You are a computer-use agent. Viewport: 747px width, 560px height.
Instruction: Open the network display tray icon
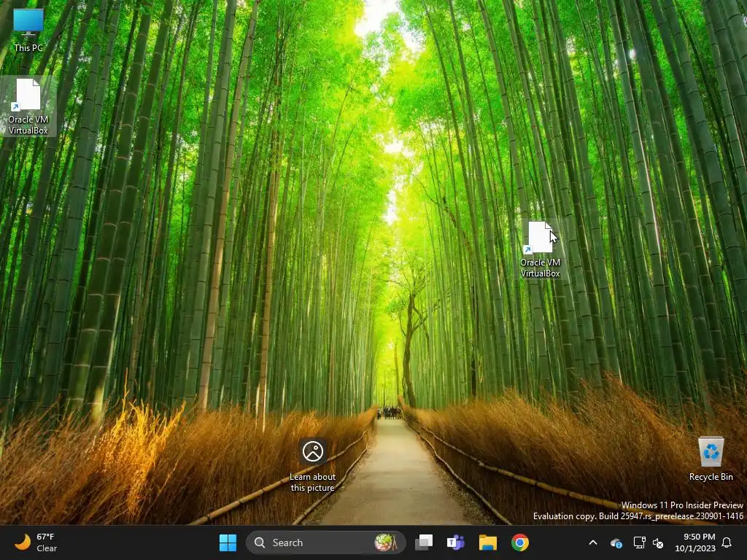click(639, 542)
